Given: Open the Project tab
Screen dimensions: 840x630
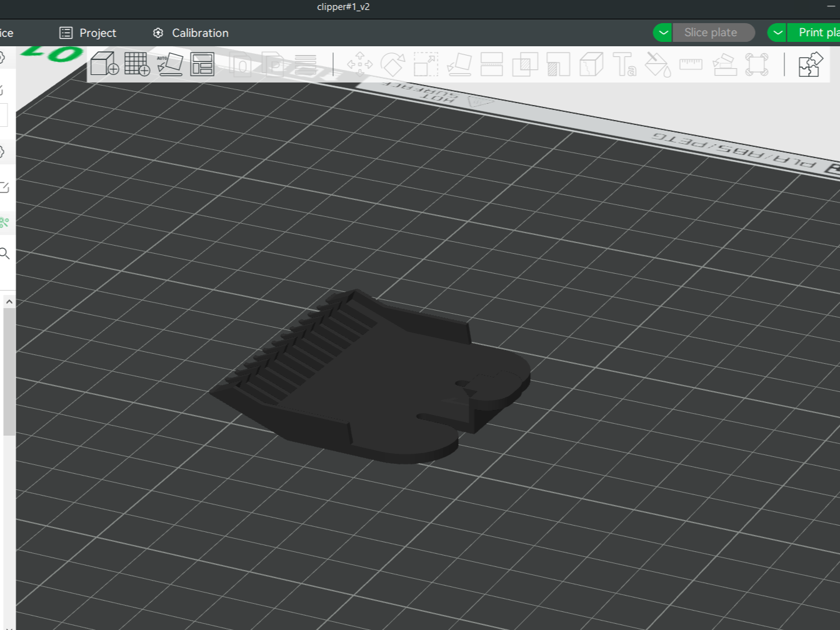Looking at the screenshot, I should [87, 32].
